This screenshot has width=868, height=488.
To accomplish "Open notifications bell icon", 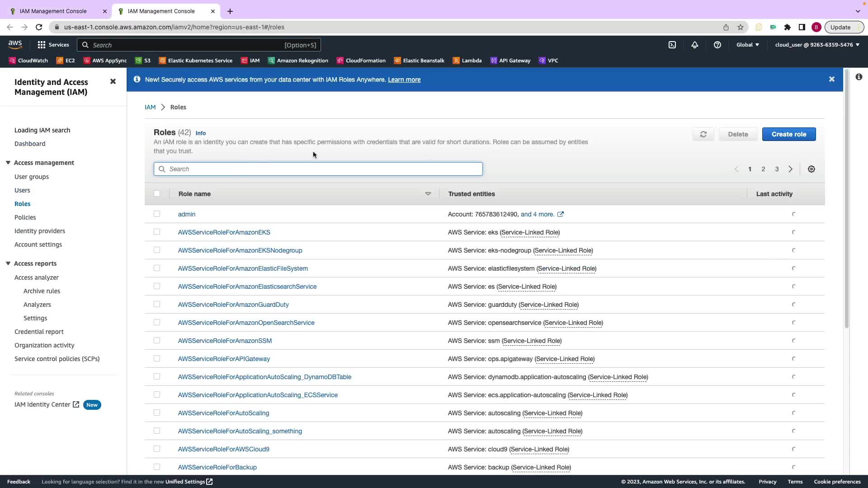I will point(695,45).
